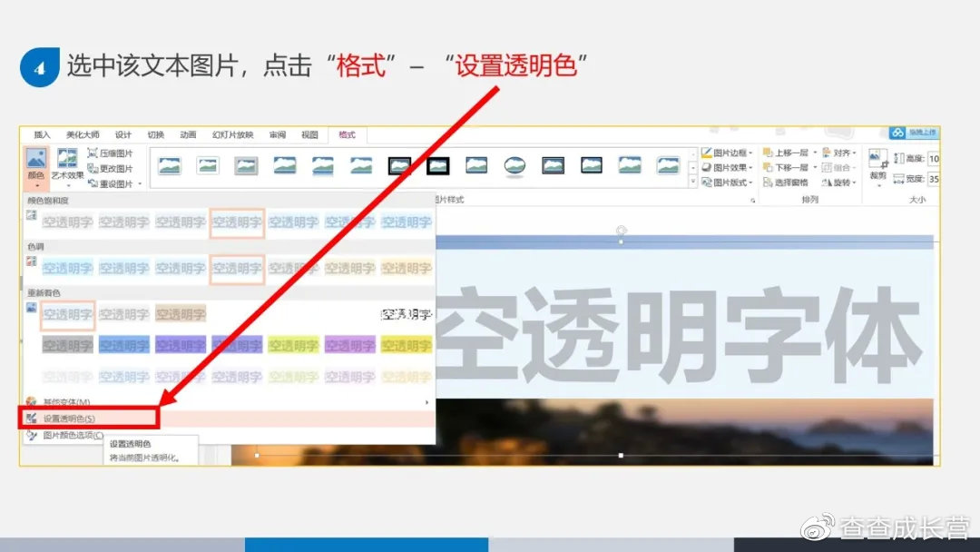Select the sunset photo on the slide

coord(684,431)
